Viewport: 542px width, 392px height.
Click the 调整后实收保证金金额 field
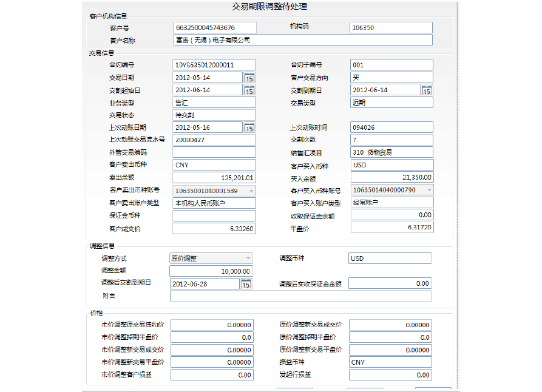(x=390, y=283)
